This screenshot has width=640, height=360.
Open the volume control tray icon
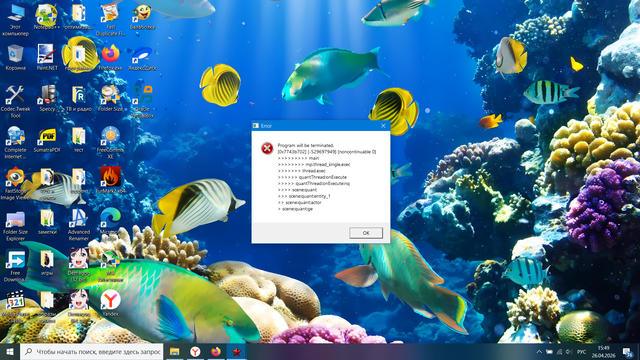tap(569, 352)
